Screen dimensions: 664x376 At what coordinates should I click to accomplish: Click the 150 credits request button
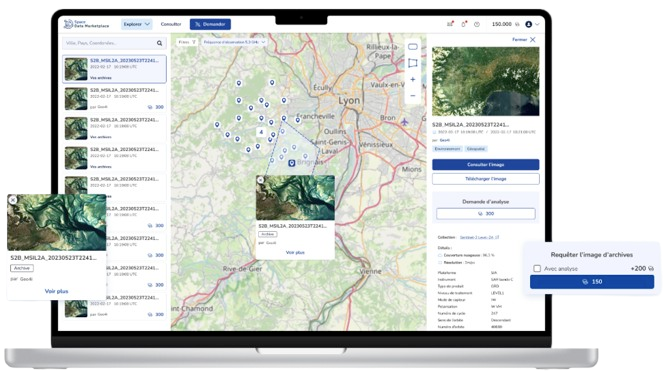point(592,282)
